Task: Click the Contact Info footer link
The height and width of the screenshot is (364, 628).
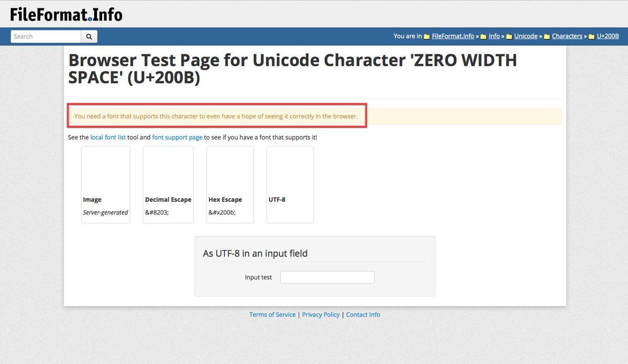Action: click(x=363, y=315)
